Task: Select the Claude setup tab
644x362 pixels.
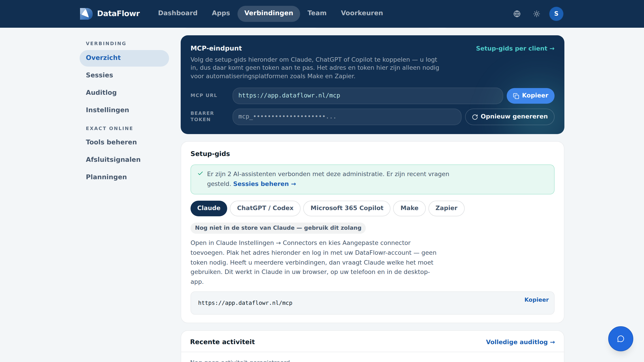Action: pos(208,208)
